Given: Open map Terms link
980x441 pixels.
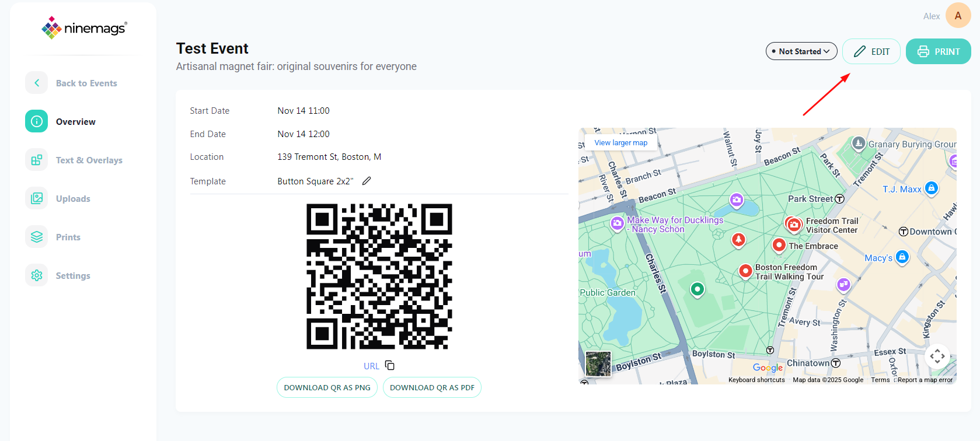Looking at the screenshot, I should [x=880, y=380].
